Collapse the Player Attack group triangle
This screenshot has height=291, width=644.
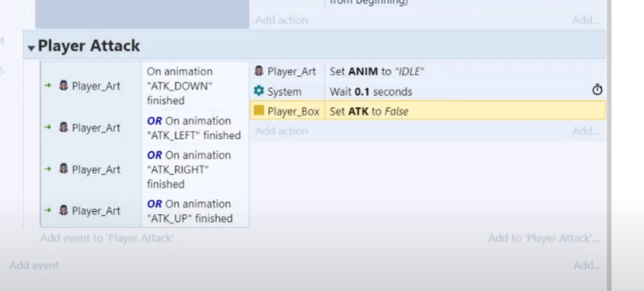[31, 48]
